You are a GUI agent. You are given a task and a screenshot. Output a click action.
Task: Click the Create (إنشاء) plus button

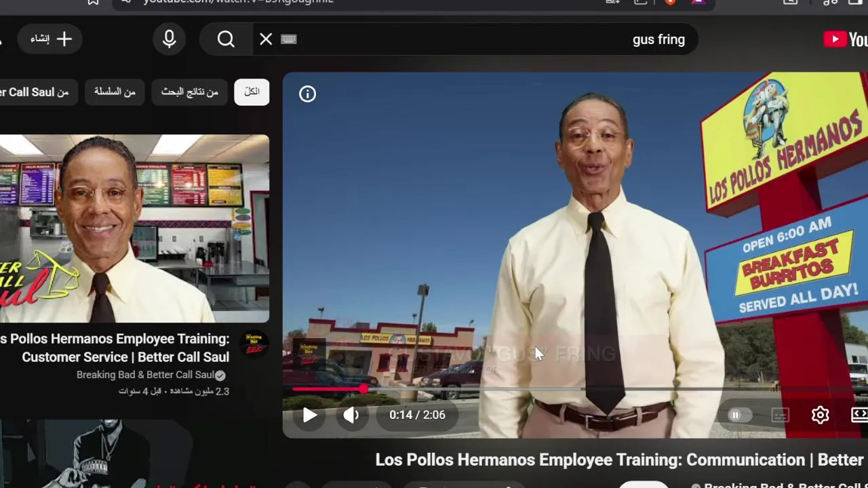coord(50,39)
